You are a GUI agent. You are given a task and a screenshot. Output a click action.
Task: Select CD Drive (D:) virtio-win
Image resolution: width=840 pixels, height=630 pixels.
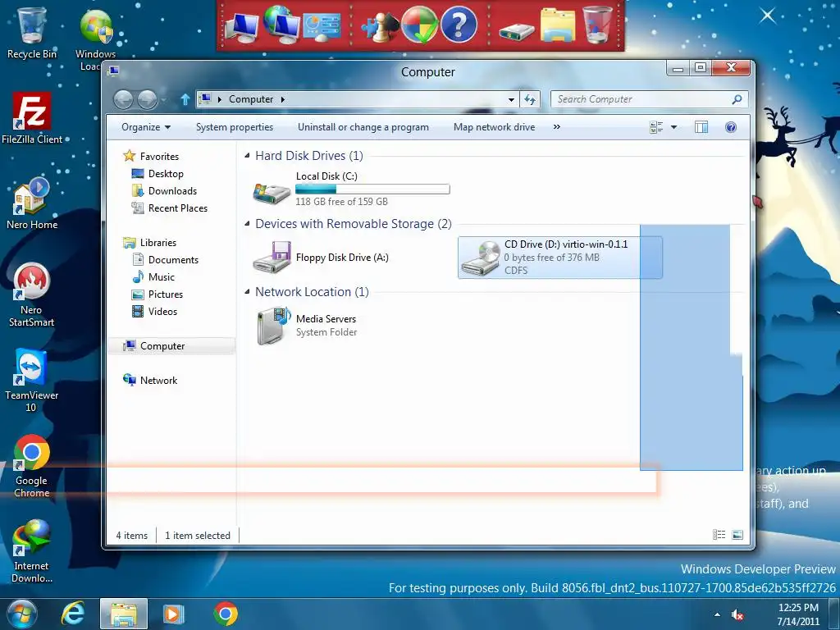click(559, 257)
